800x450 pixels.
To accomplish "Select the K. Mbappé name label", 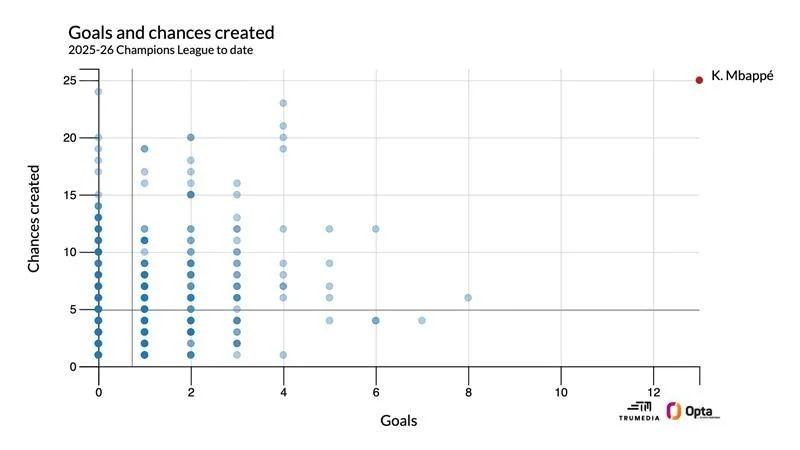I will point(742,78).
